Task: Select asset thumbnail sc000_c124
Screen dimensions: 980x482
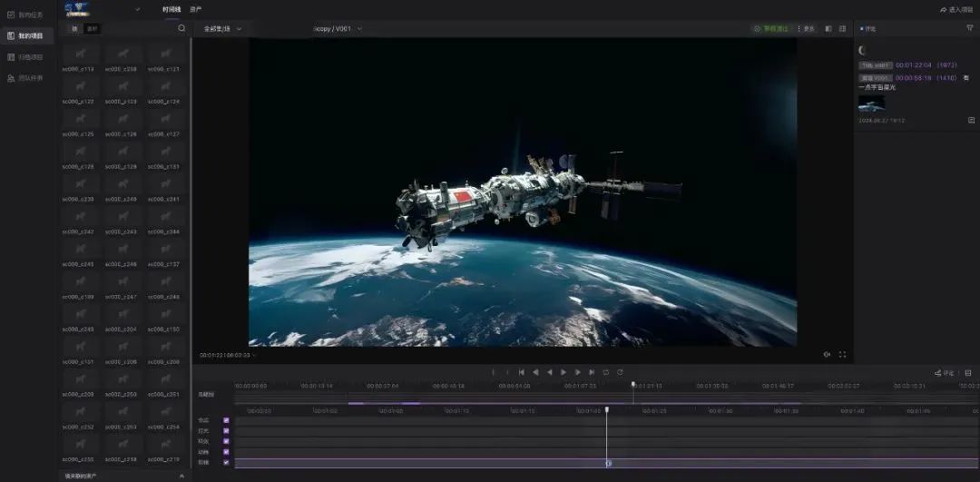Action: pyautogui.click(x=164, y=86)
